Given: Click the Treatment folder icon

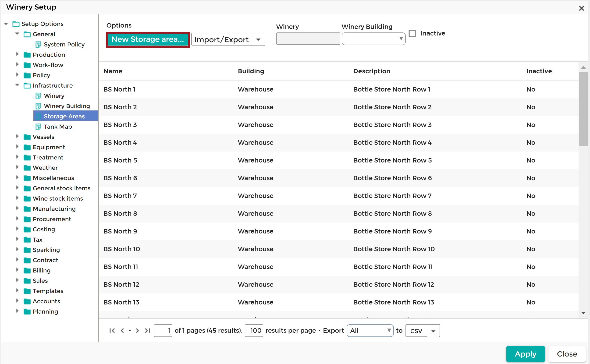Looking at the screenshot, I should tap(27, 157).
